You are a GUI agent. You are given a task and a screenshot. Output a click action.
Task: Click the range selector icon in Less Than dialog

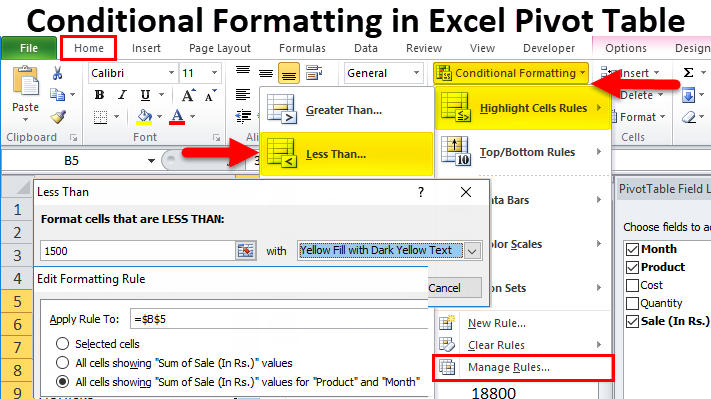coord(246,251)
